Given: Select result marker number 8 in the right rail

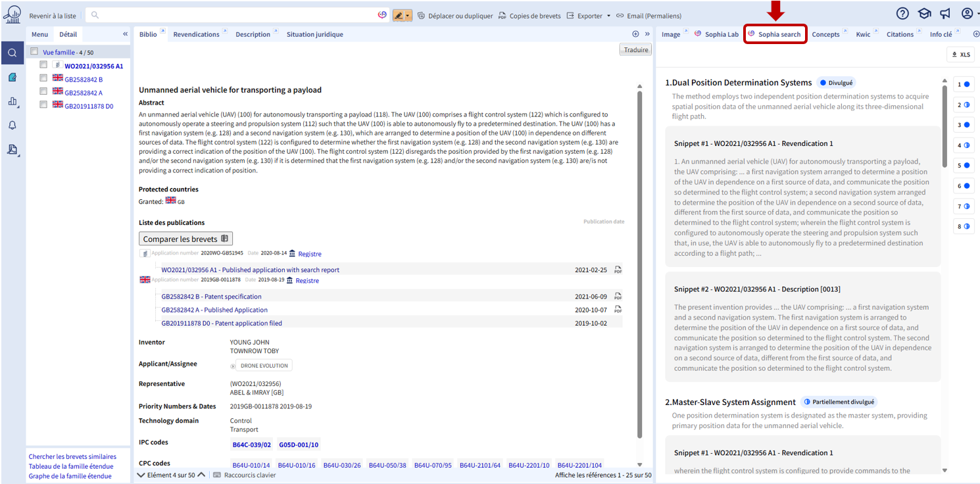Looking at the screenshot, I should click(x=964, y=227).
